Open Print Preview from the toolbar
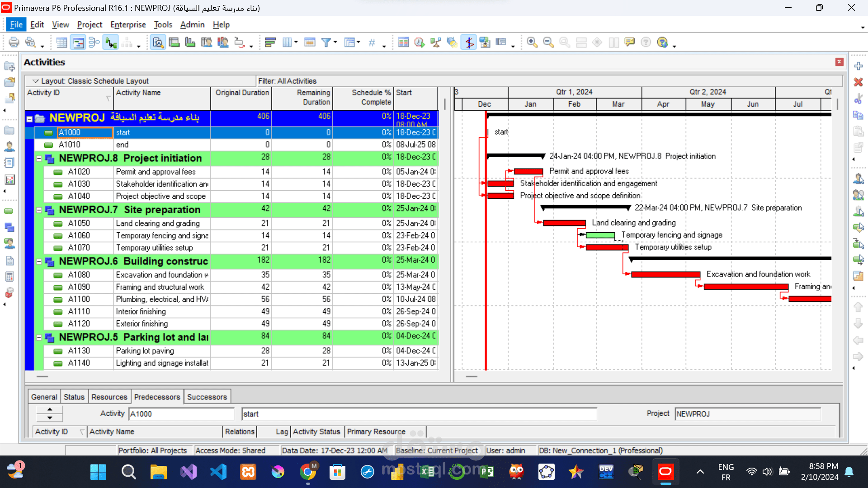The height and width of the screenshot is (488, 868). coord(30,42)
